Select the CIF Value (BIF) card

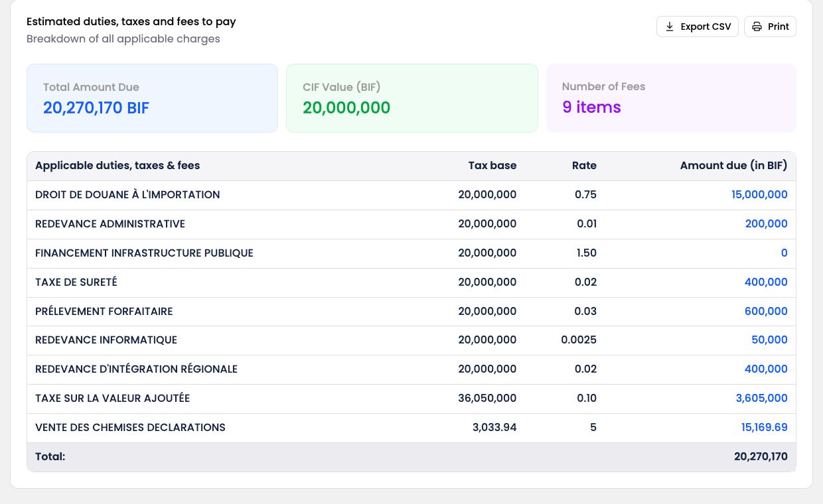[x=412, y=98]
